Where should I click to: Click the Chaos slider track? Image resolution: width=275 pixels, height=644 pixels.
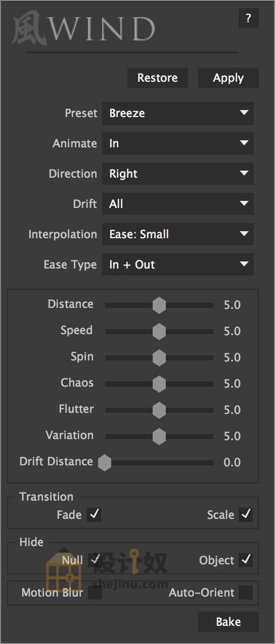pyautogui.click(x=159, y=384)
